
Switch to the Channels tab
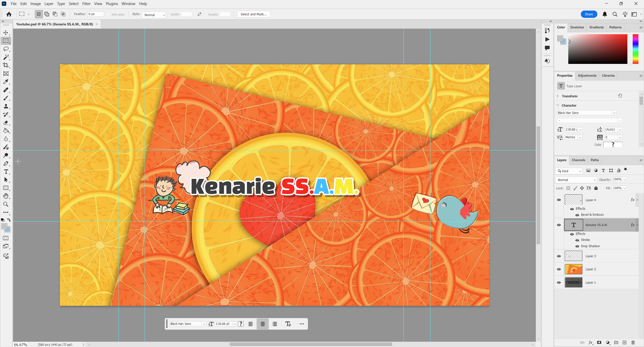click(x=578, y=160)
